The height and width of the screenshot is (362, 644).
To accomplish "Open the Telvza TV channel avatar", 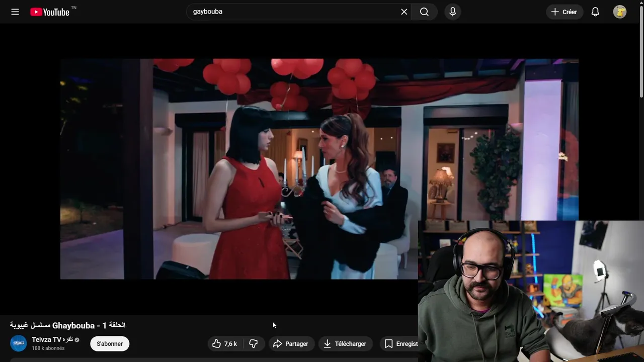I will point(19,343).
